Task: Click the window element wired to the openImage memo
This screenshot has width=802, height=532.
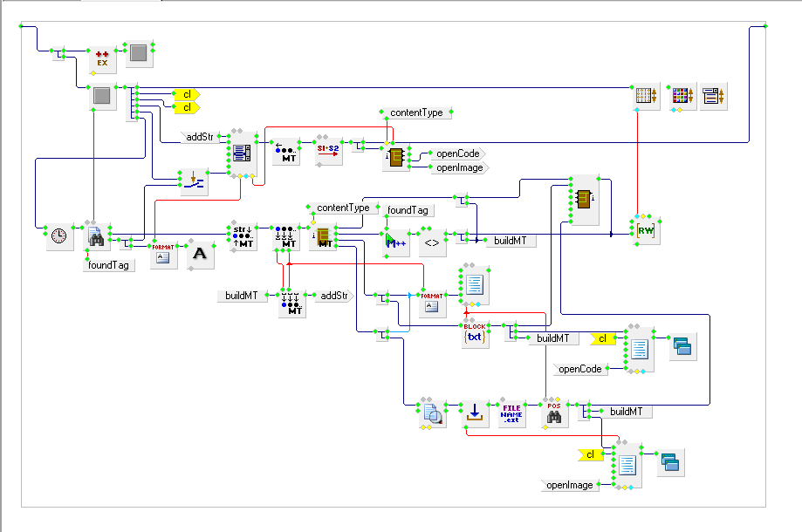Action: pyautogui.click(x=670, y=462)
